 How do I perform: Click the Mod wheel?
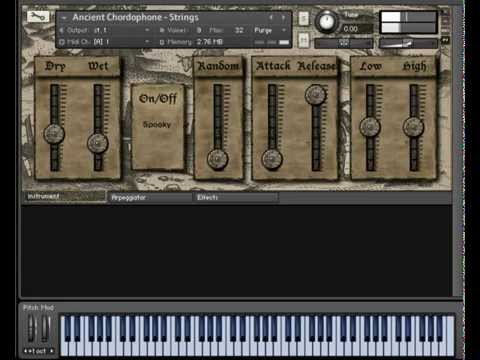[x=45, y=329]
